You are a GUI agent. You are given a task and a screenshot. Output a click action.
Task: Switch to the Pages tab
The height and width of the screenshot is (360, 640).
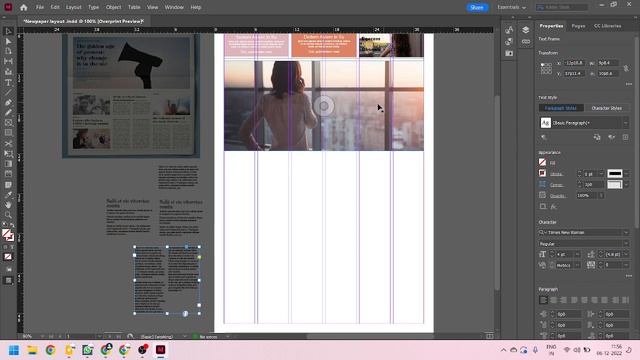tap(578, 26)
